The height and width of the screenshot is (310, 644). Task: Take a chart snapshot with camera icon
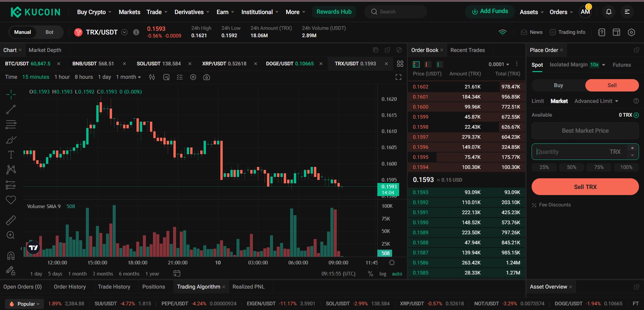click(x=207, y=77)
